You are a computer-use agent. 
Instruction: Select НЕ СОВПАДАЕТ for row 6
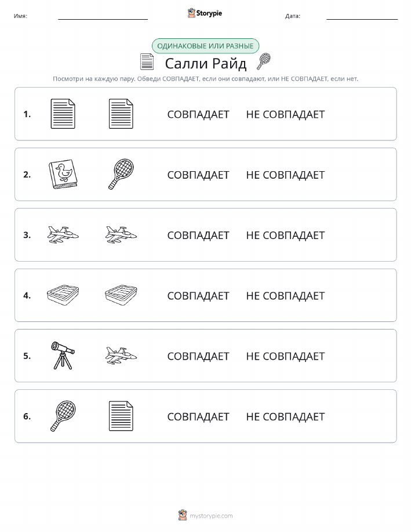285,417
